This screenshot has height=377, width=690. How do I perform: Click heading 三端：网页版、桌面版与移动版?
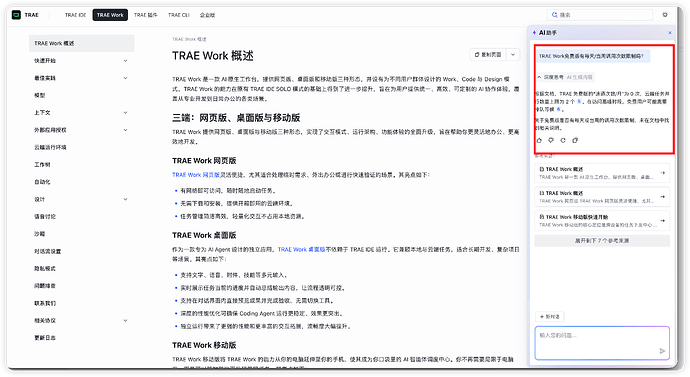[x=236, y=118]
